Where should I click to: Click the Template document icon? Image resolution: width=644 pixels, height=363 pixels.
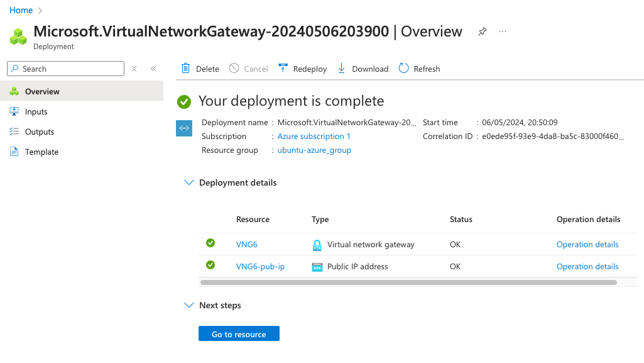[14, 152]
